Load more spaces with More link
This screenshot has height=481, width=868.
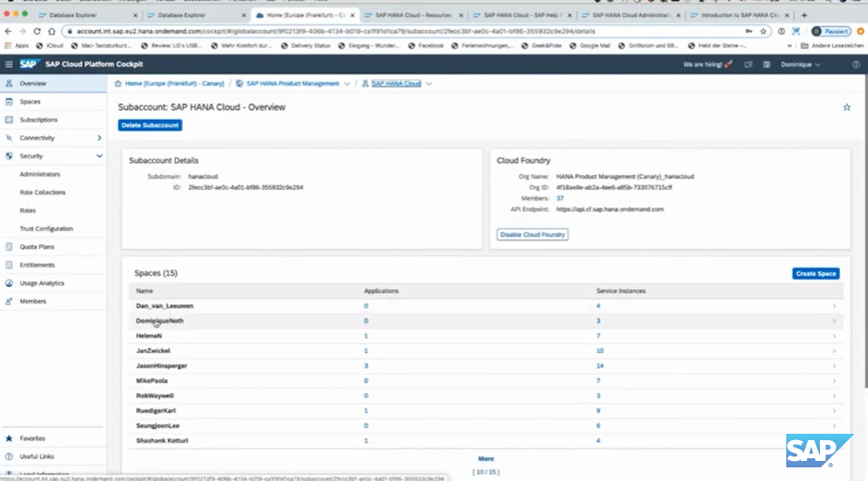coord(486,459)
